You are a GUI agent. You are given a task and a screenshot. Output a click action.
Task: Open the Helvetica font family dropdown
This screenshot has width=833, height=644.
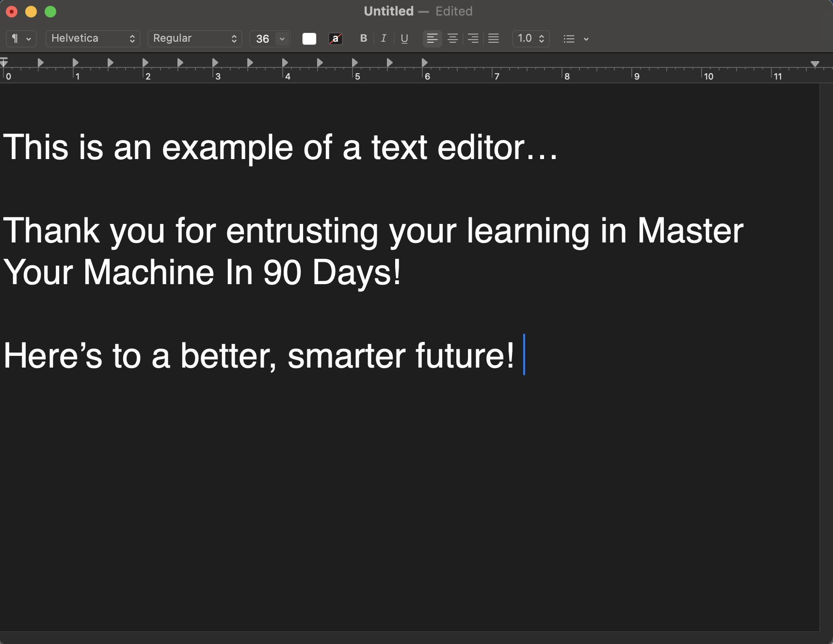coord(93,38)
